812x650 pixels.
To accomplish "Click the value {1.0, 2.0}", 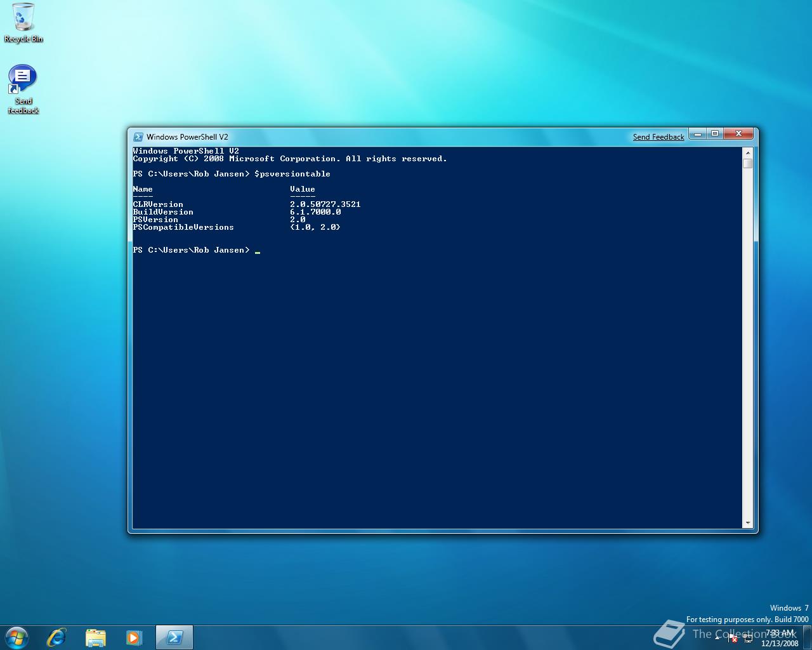I will 315,227.
